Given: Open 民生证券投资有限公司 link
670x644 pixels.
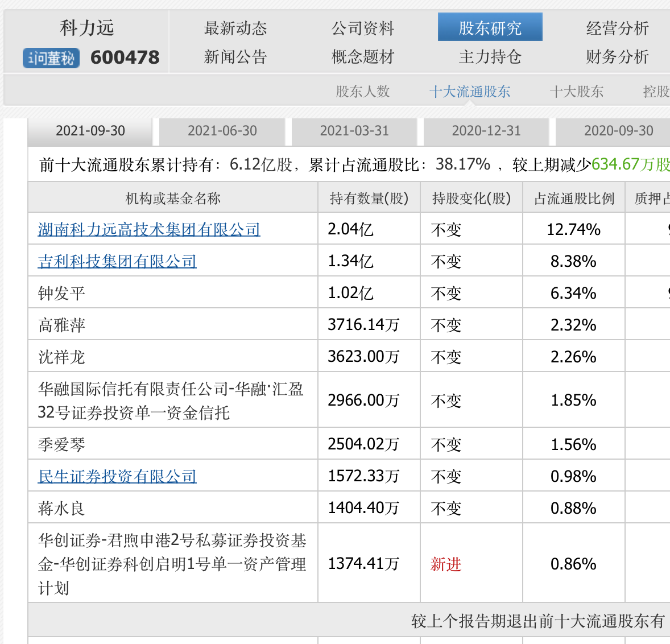Looking at the screenshot, I should [x=117, y=476].
